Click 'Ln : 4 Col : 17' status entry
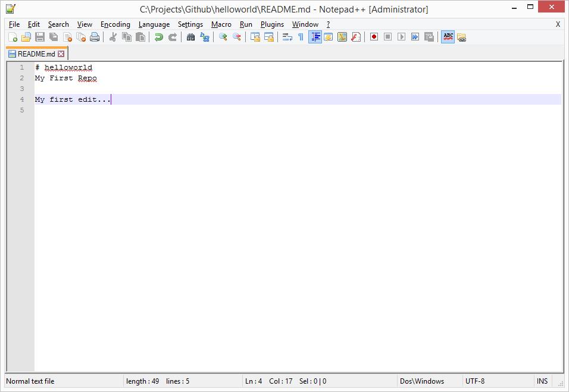 [x=269, y=381]
